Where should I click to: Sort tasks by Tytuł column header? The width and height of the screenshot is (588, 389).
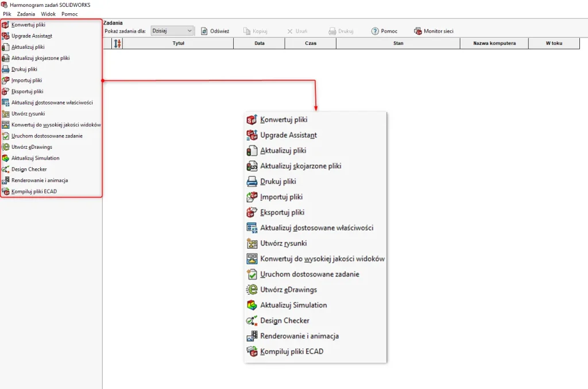[178, 44]
